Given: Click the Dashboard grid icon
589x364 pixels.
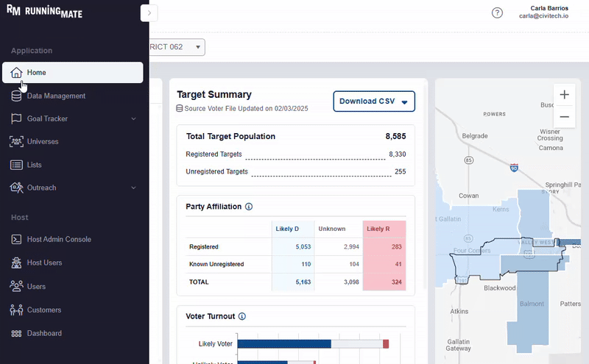Looking at the screenshot, I should (16, 333).
